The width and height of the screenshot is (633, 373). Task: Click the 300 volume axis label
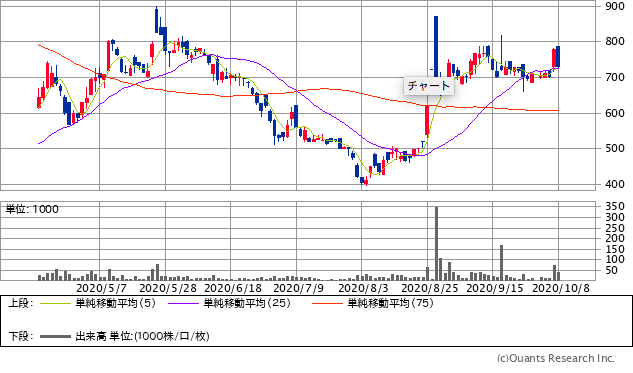point(615,217)
